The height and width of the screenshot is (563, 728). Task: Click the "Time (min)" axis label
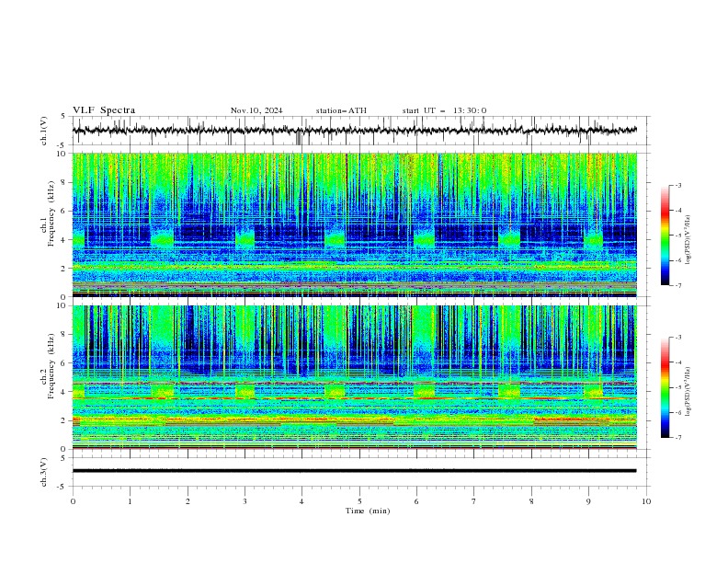click(x=368, y=511)
